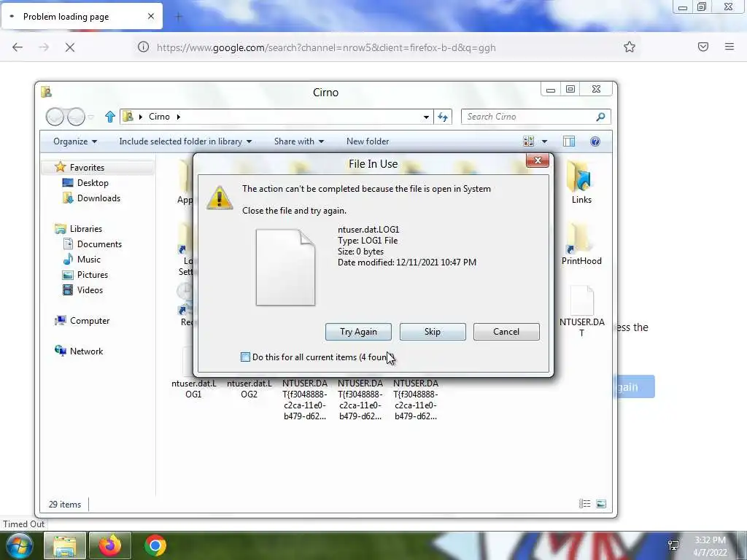Click Cancel in File In Use dialog
The height and width of the screenshot is (560, 747).
(506, 332)
